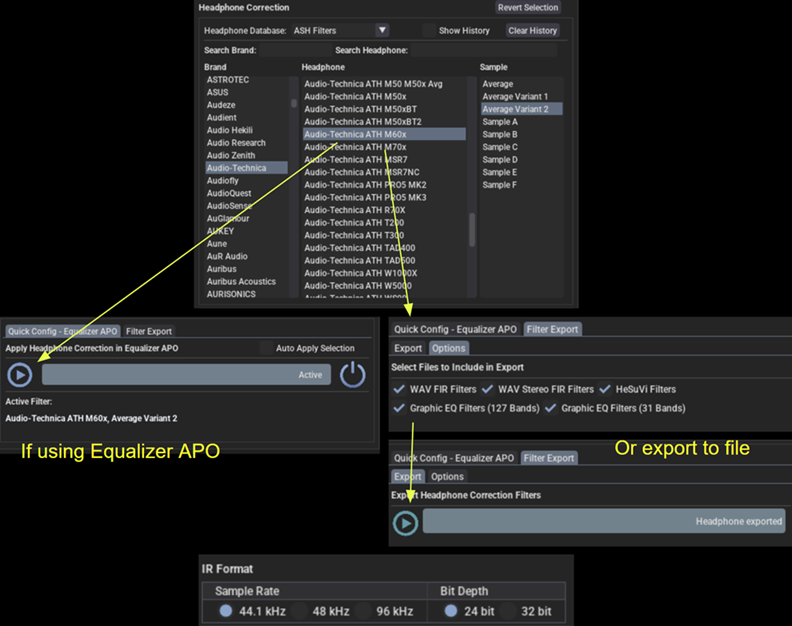Screen dimensions: 792x626
Task: Open the Options sub-tab under Export Headphone Correction Filters
Action: coord(447,477)
